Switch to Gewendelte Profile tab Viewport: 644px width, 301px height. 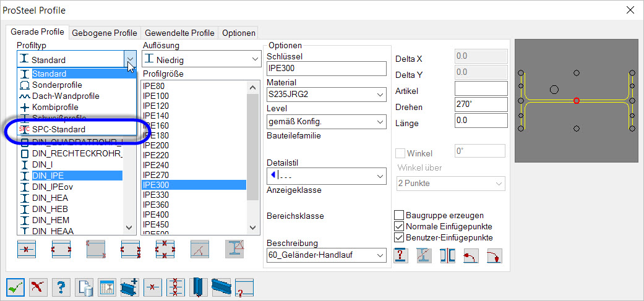click(x=179, y=33)
